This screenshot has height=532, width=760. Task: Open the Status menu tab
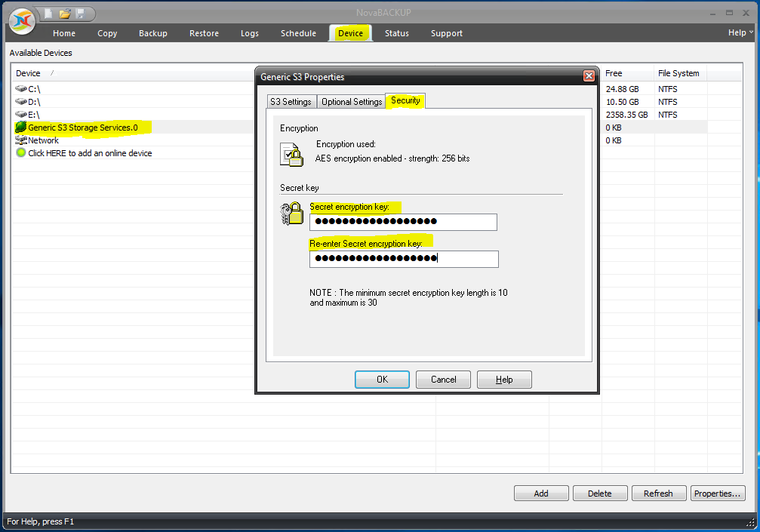pos(397,33)
